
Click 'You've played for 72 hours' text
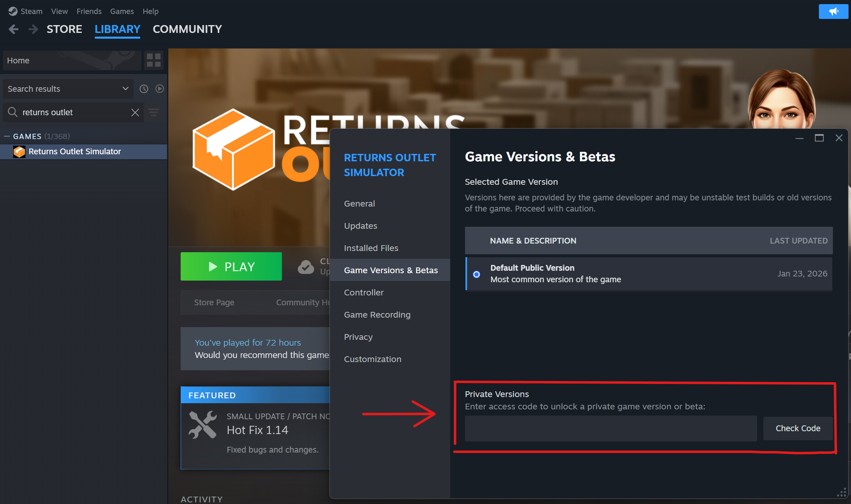248,343
